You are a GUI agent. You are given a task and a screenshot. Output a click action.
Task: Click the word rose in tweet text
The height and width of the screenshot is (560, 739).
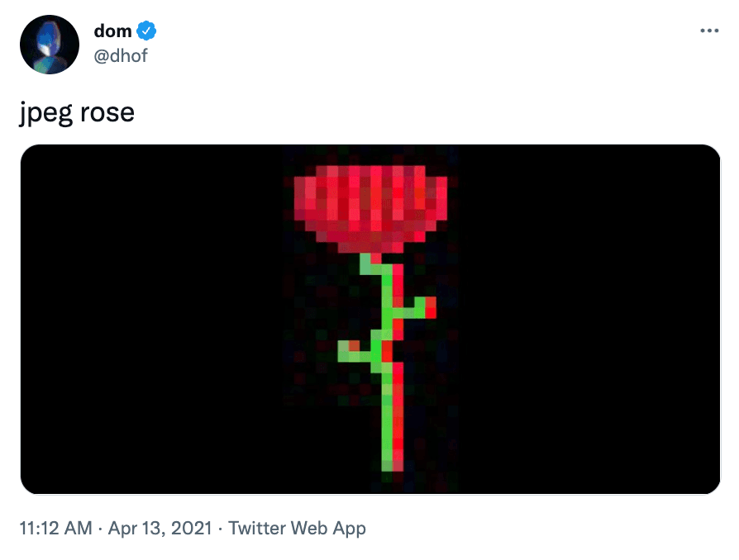(107, 113)
